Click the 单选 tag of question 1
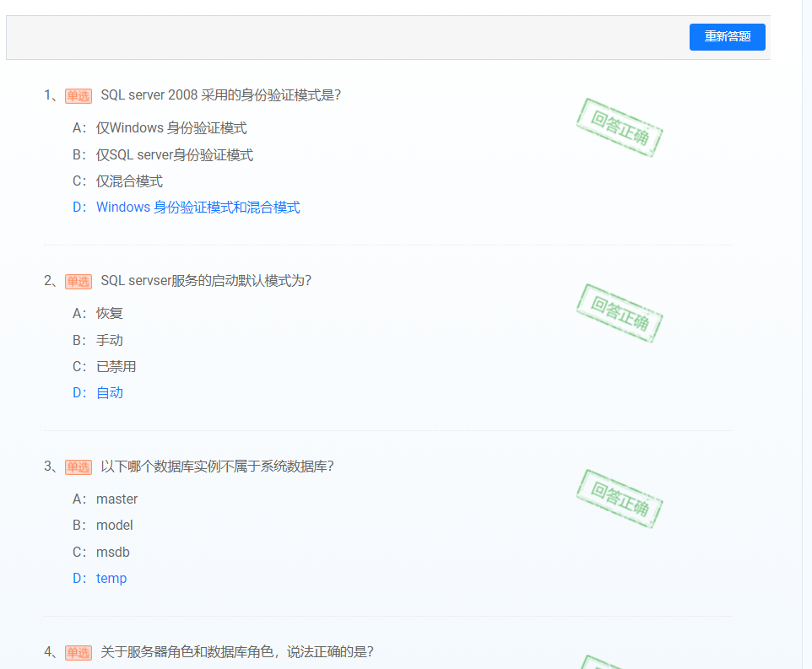The width and height of the screenshot is (812, 669). tap(78, 95)
